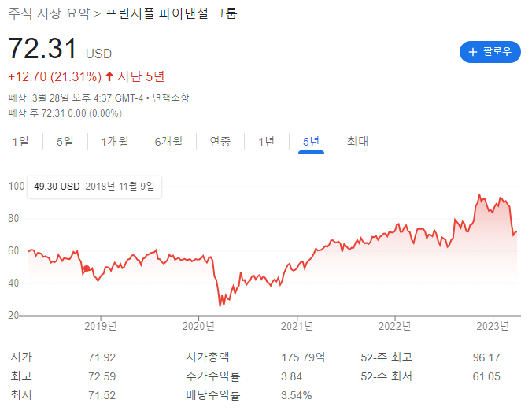Click the 2019년 axis label
The height and width of the screenshot is (411, 532).
coord(101,326)
